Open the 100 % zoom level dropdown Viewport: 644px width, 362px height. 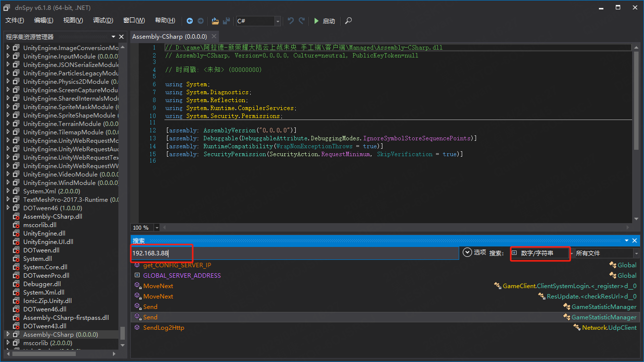point(157,228)
